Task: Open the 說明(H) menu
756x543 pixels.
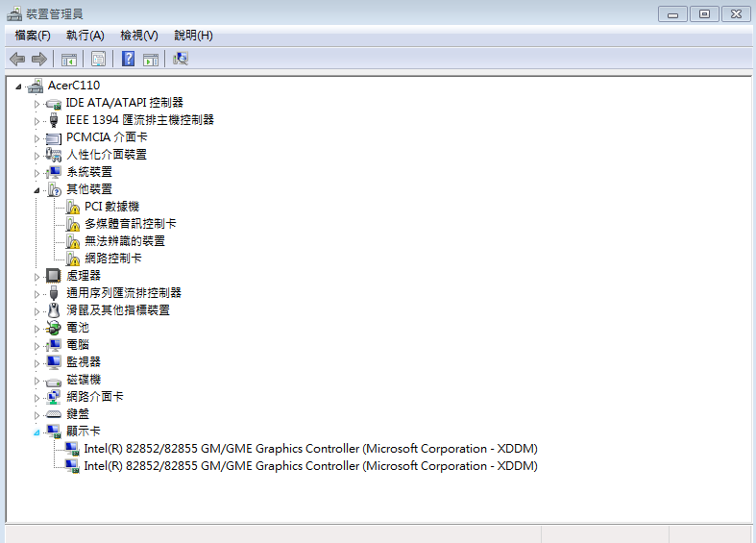Action: pyautogui.click(x=193, y=36)
